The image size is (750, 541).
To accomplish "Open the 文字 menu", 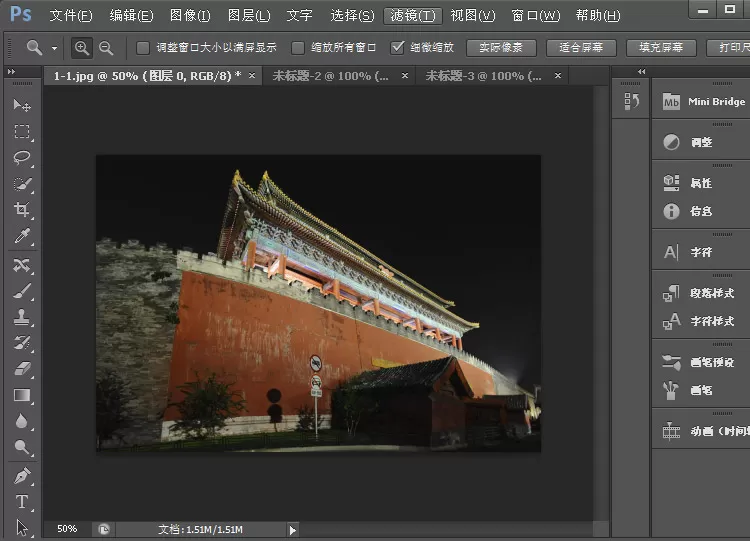I will [x=299, y=16].
